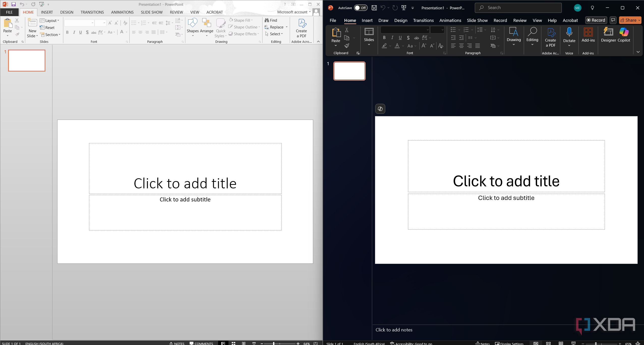Click Undo arrow in light PowerPoint title bar

click(x=22, y=4)
